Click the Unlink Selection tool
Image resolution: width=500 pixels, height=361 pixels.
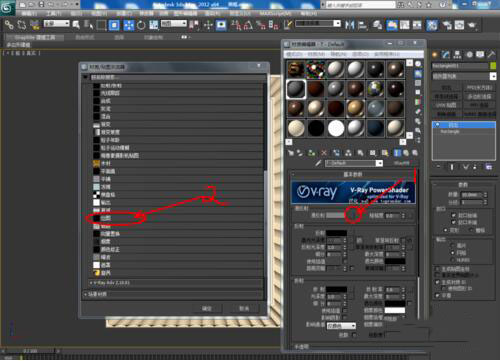[22, 24]
